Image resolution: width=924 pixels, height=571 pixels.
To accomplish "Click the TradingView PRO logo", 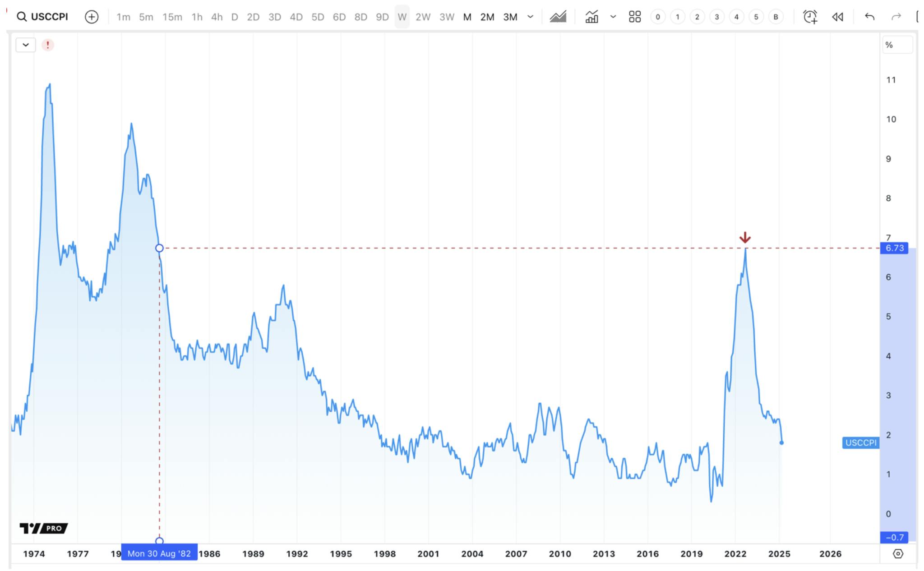I will pos(43,528).
